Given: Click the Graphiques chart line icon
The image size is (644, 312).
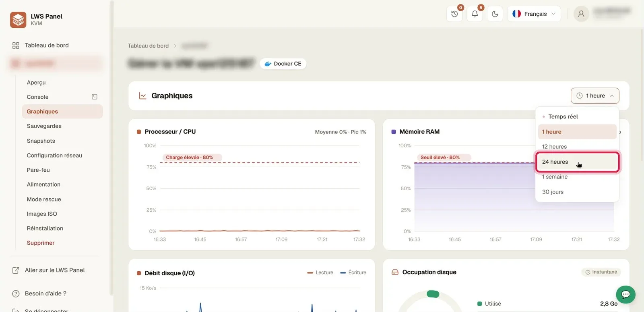Looking at the screenshot, I should pos(142,96).
